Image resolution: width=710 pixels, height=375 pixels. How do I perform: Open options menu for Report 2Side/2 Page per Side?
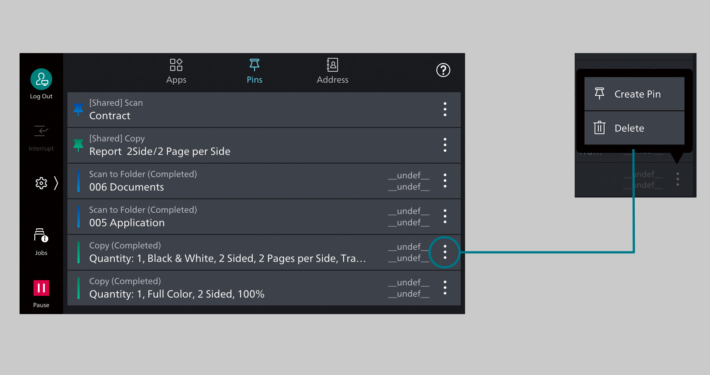pos(445,145)
